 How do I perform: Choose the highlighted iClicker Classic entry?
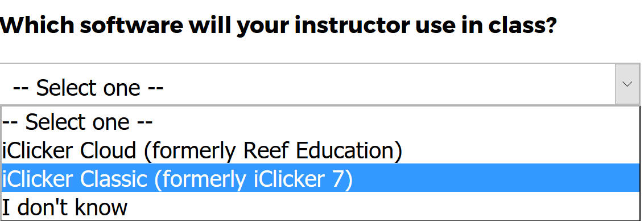[x=320, y=178]
